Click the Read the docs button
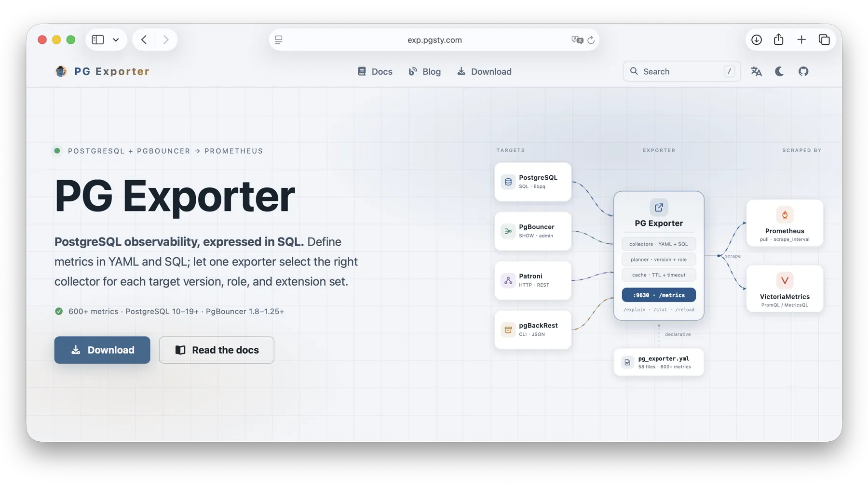The image size is (868, 488). coord(217,350)
